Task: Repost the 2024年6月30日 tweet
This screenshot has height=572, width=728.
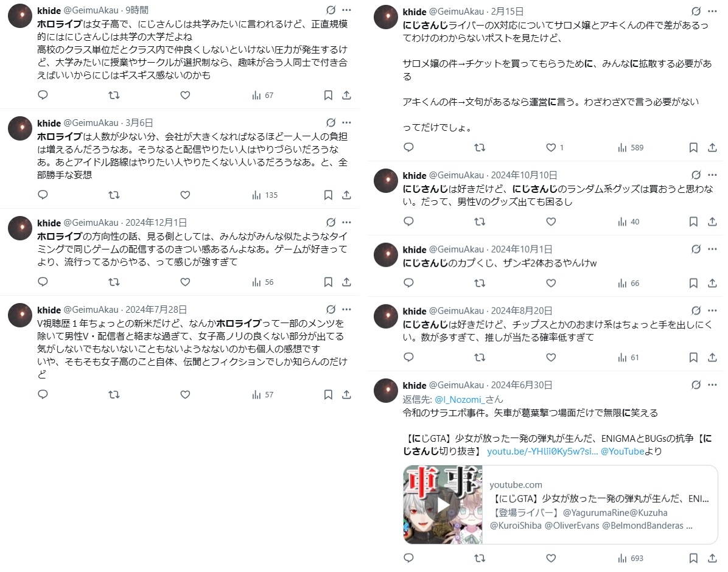Action: 480,558
